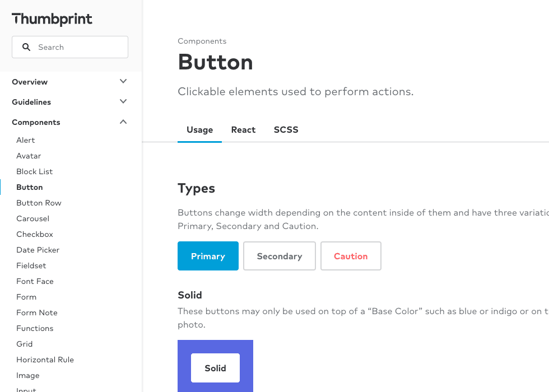Image resolution: width=549 pixels, height=392 pixels.
Task: Click the search magnifier icon
Action: tap(26, 47)
